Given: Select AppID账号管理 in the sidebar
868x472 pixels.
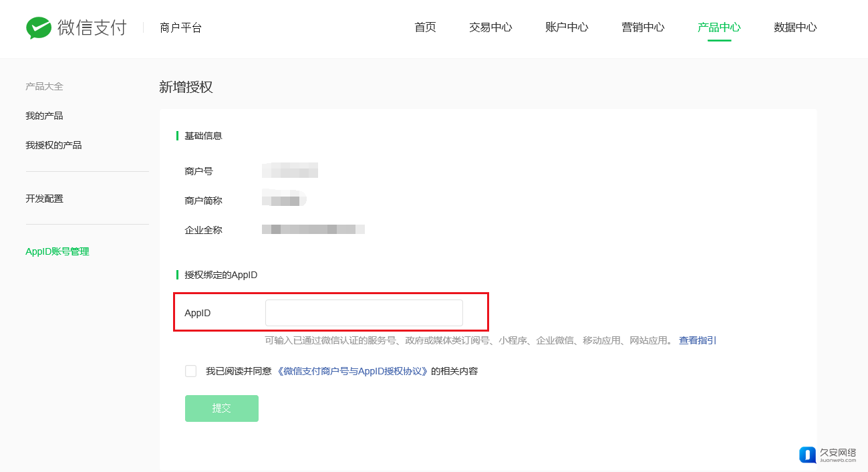Looking at the screenshot, I should tap(57, 251).
